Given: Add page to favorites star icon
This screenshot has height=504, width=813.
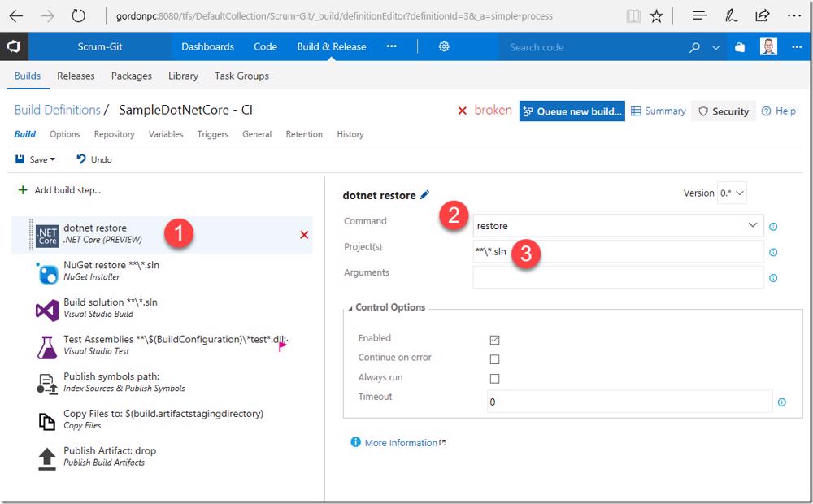Looking at the screenshot, I should coord(656,16).
